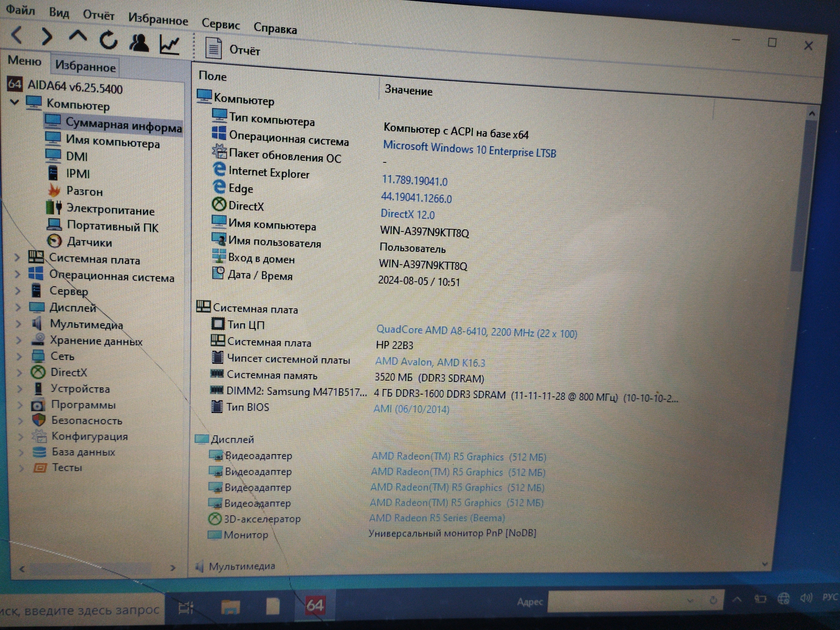The image size is (840, 630).
Task: Click the Поле column header
Action: [x=212, y=76]
